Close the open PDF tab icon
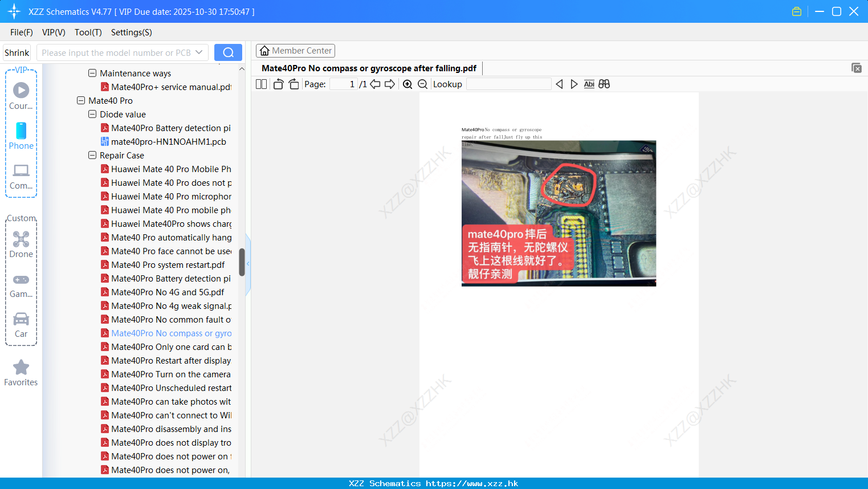Viewport: 868px width, 489px height. pos(856,68)
